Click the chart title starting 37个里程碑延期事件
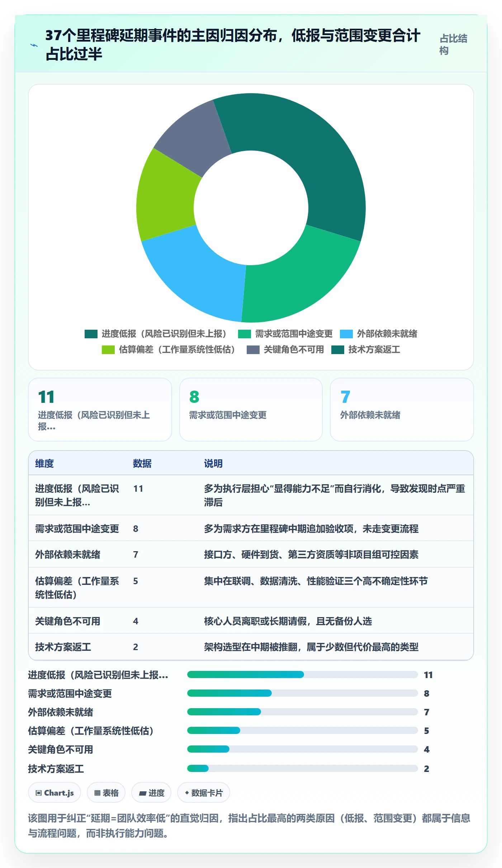This screenshot has width=502, height=868. (232, 44)
